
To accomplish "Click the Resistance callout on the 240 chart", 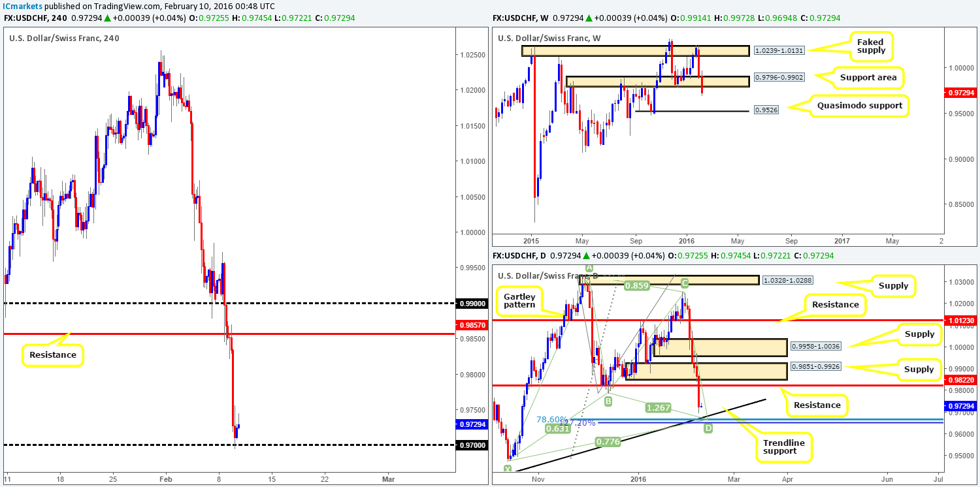I will [x=52, y=356].
